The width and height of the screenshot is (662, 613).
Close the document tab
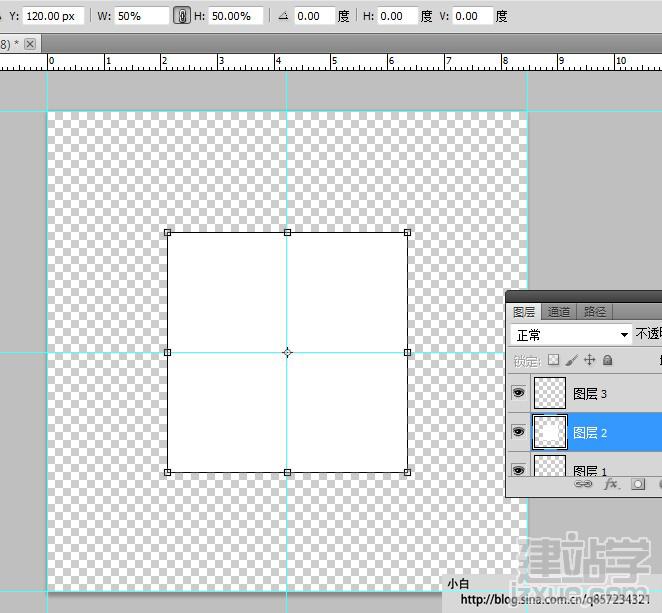pyautogui.click(x=30, y=43)
